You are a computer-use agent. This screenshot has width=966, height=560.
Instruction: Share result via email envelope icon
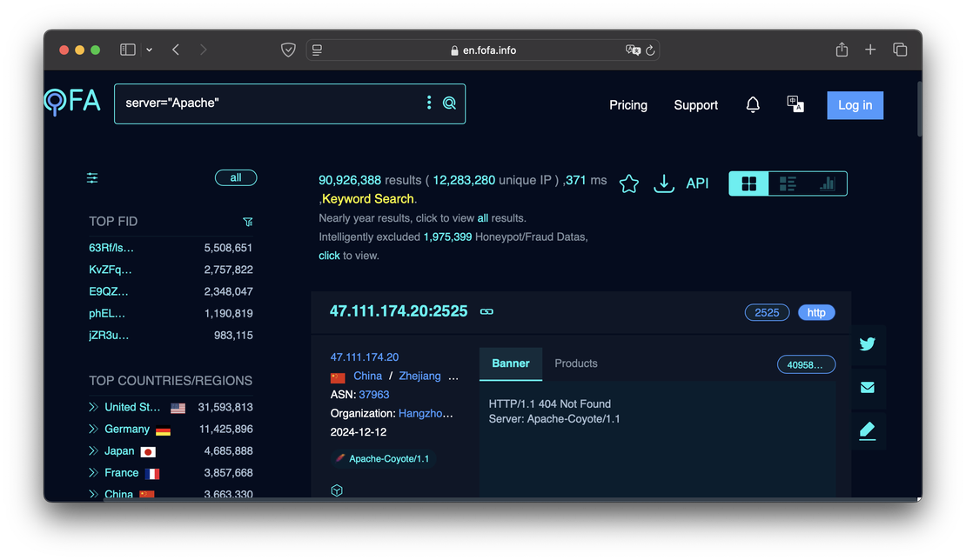coord(867,388)
